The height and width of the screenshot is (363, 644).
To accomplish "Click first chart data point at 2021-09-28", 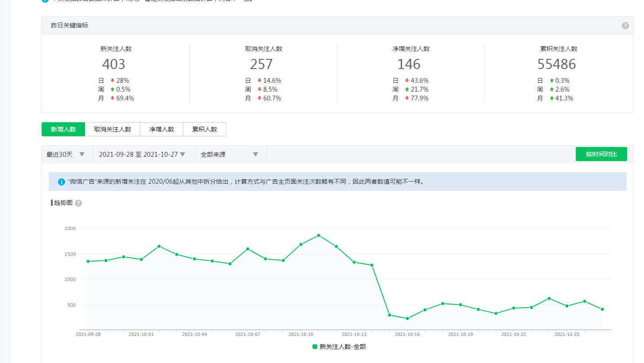I will [88, 262].
